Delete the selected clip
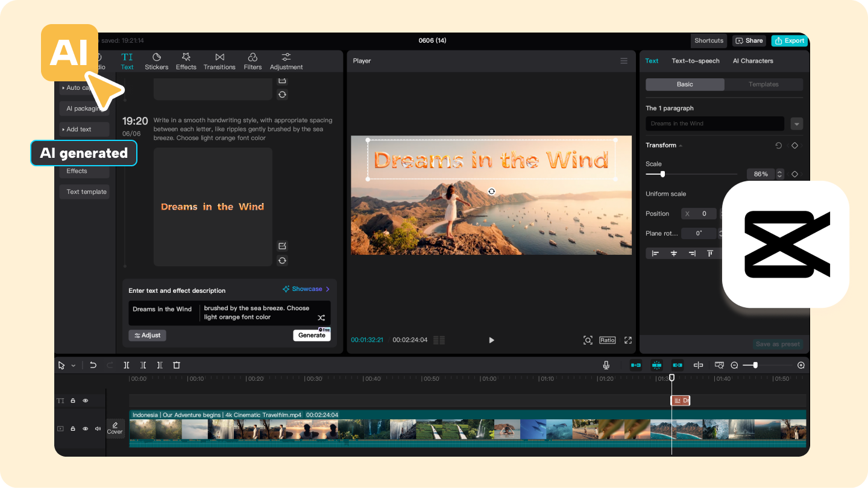This screenshot has width=868, height=488. pyautogui.click(x=176, y=364)
